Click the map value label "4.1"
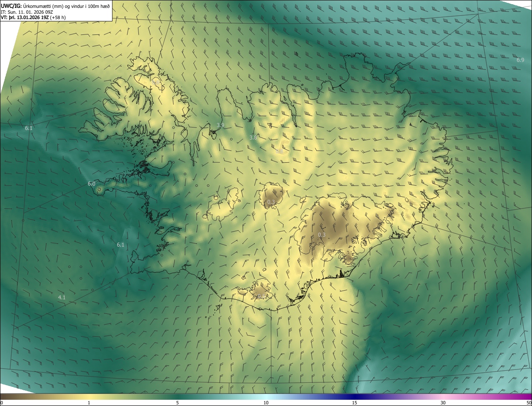 coord(62,297)
